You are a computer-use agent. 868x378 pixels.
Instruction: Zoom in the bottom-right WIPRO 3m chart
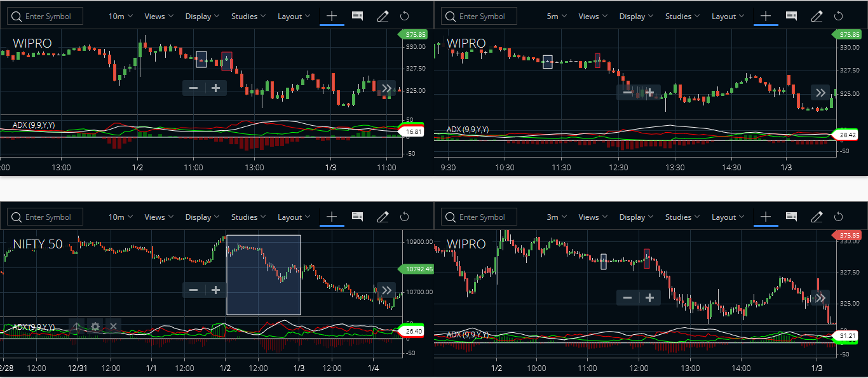[x=650, y=297]
